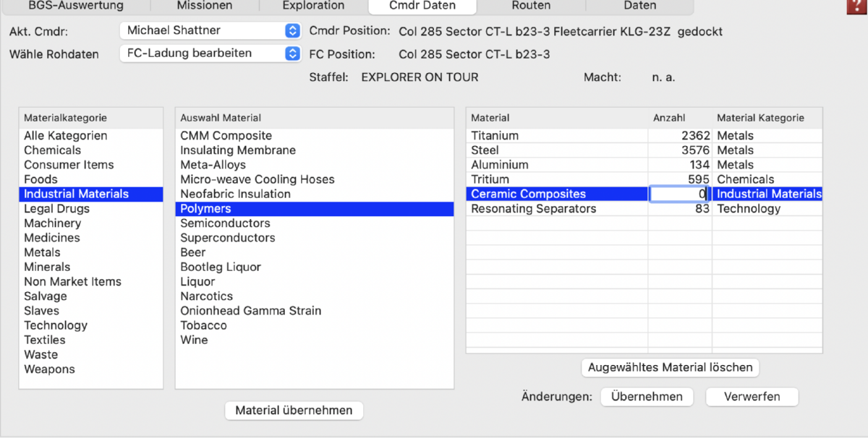Select the Daten tab
Image resolution: width=868 pixels, height=438 pixels.
point(639,6)
